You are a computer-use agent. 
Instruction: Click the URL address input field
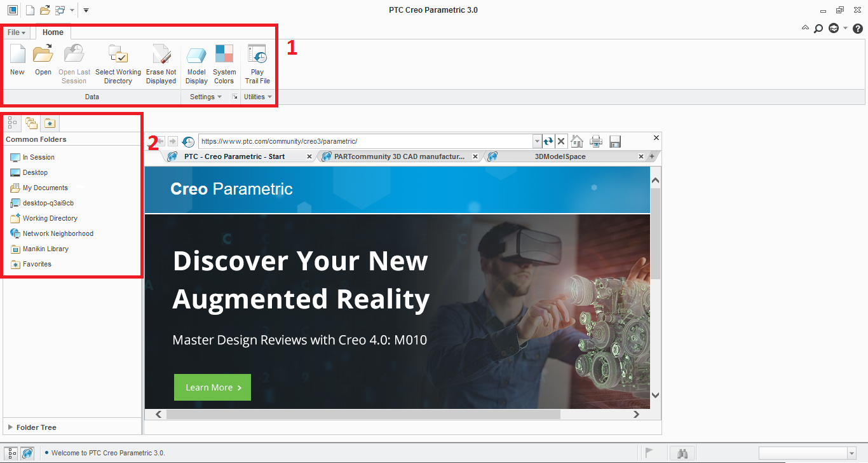[366, 141]
